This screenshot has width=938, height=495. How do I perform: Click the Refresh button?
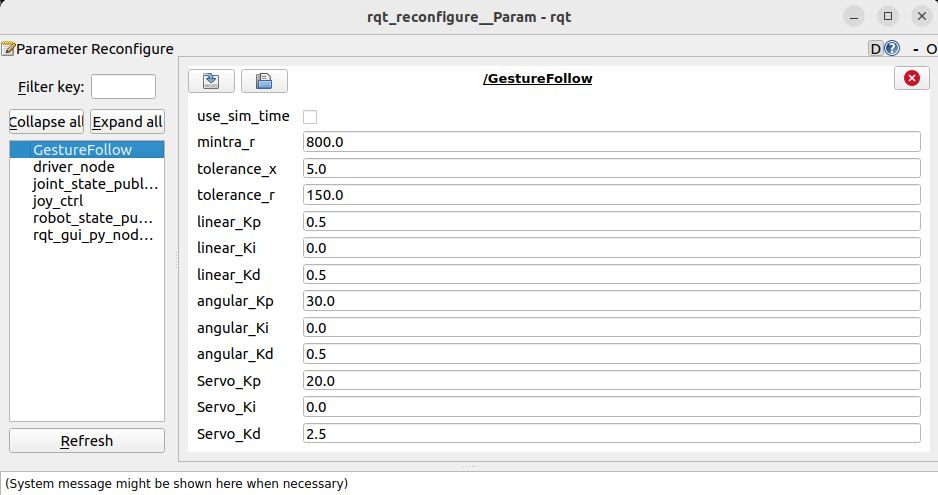87,441
